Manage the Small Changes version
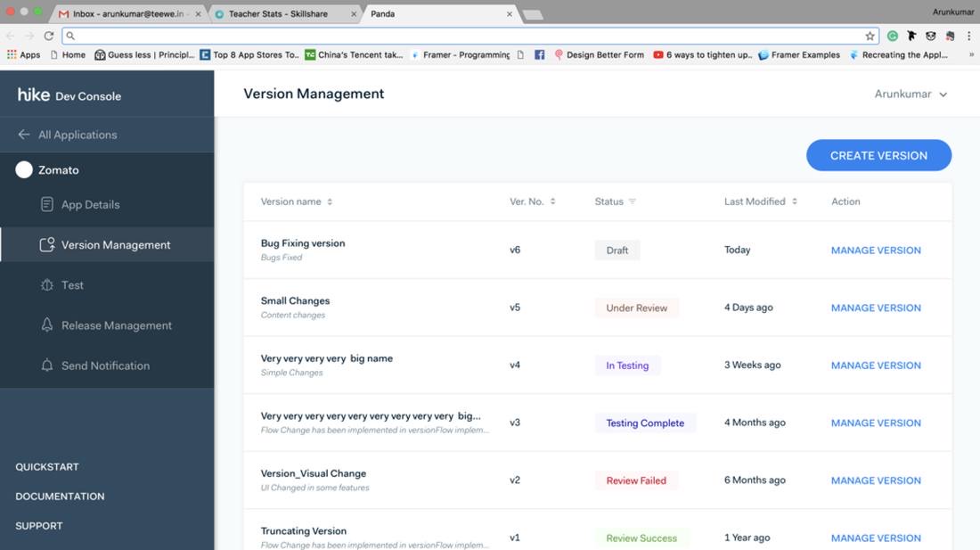The height and width of the screenshot is (550, 980). point(876,308)
